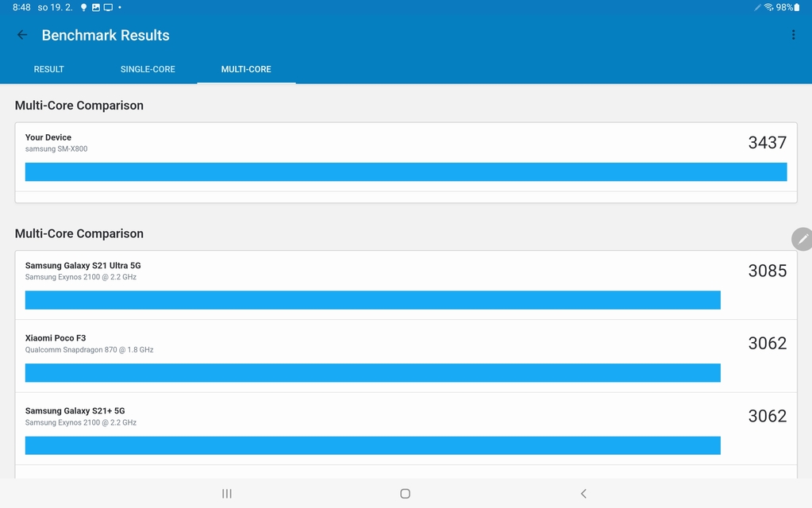Tap the battery 98% indicator
Viewport: 812px width, 508px height.
(788, 7)
